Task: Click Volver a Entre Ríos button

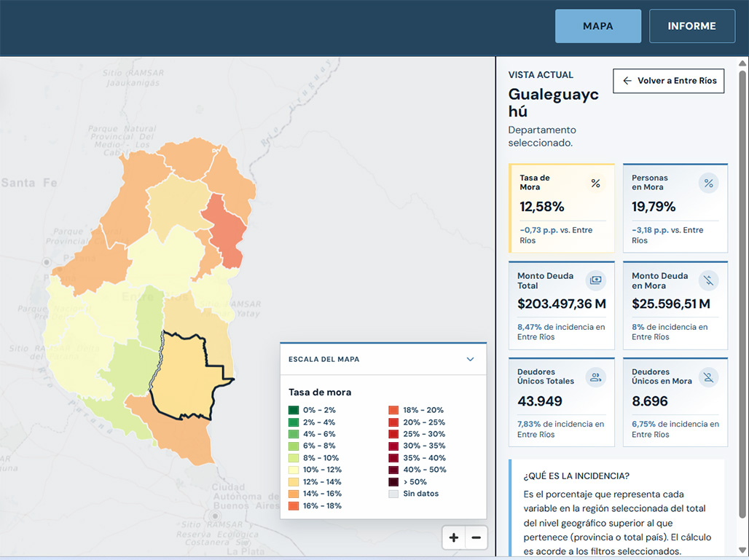Action: click(669, 81)
